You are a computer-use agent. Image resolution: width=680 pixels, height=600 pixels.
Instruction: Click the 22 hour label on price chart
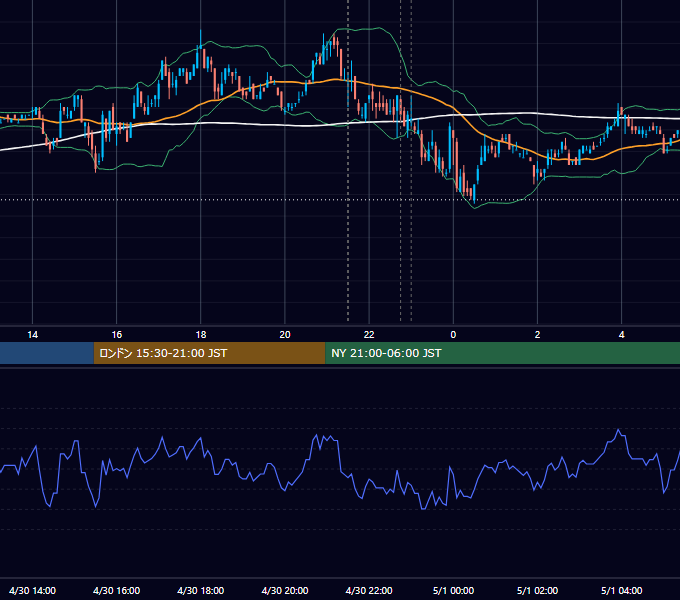(x=369, y=335)
